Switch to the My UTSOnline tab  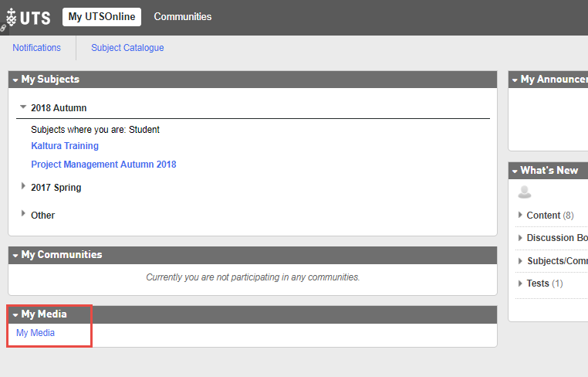tap(102, 17)
